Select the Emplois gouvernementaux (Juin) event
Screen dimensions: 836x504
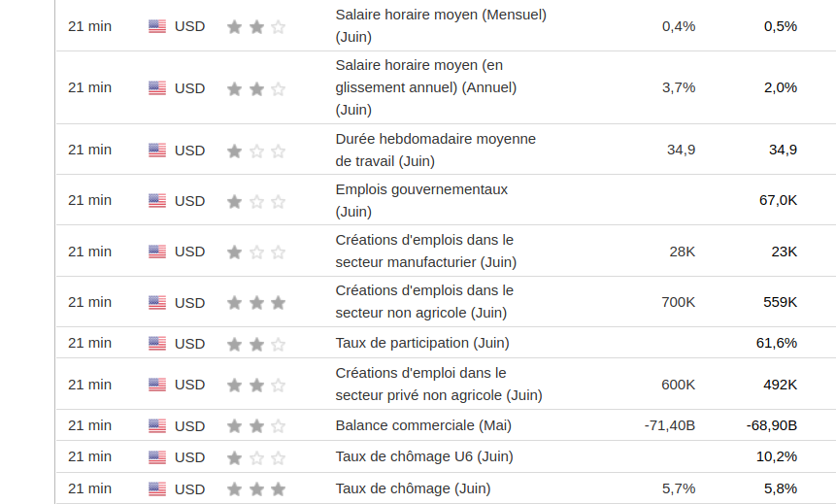(421, 200)
